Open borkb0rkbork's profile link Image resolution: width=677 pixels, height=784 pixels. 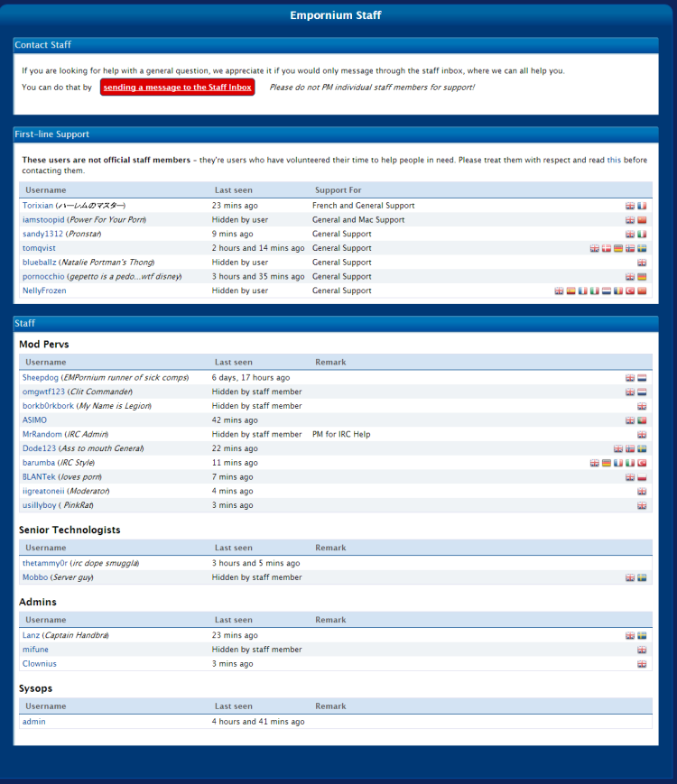[48, 406]
